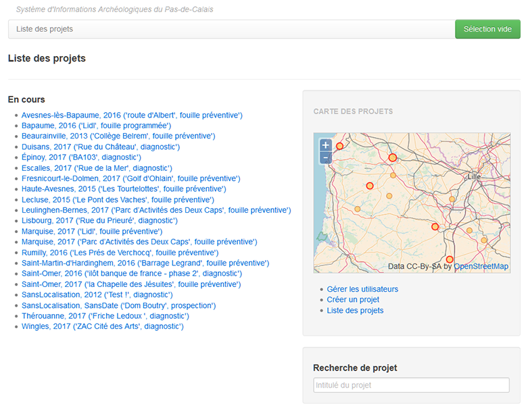Zoom out on the projects map
Image resolution: width=532 pixels, height=414 pixels.
(325, 157)
